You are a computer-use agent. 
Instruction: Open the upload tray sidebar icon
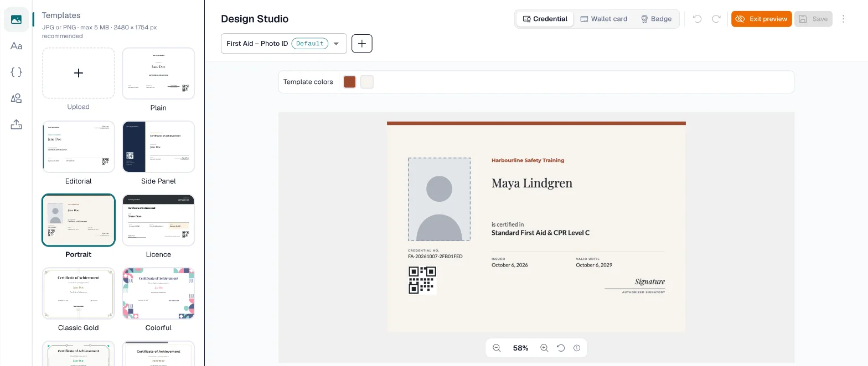[x=16, y=124]
